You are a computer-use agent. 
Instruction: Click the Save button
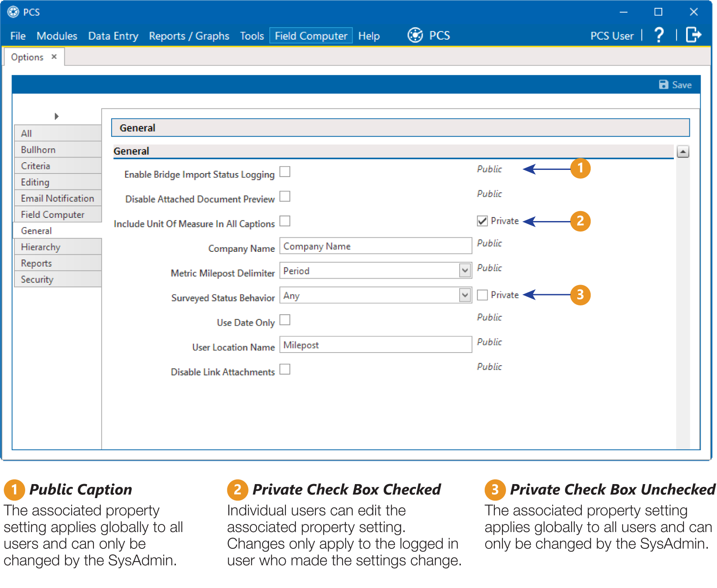[x=675, y=85]
